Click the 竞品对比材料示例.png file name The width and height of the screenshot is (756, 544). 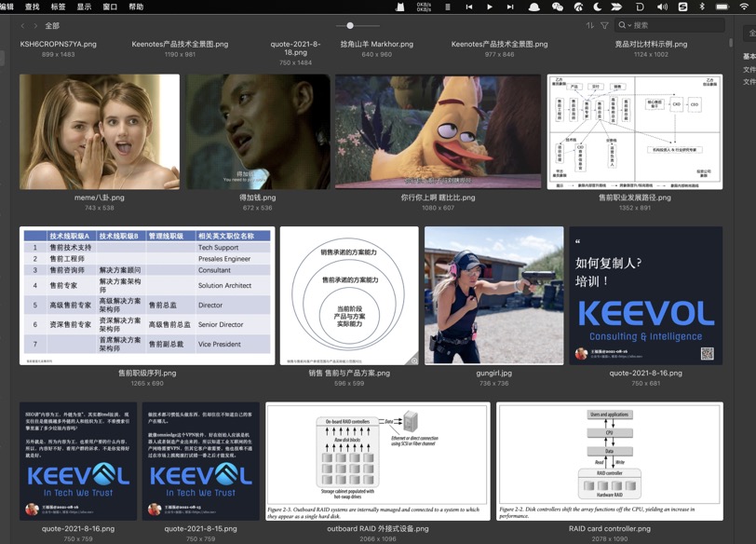(651, 44)
